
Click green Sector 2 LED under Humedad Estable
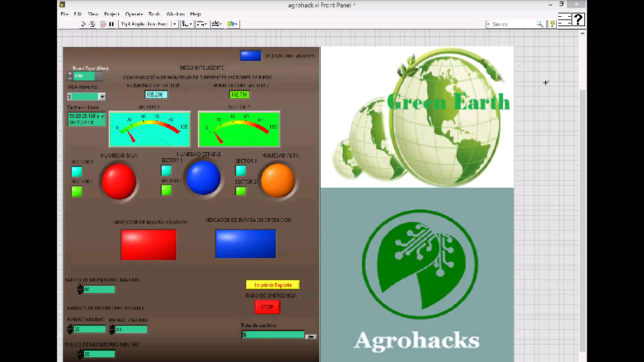tap(166, 190)
